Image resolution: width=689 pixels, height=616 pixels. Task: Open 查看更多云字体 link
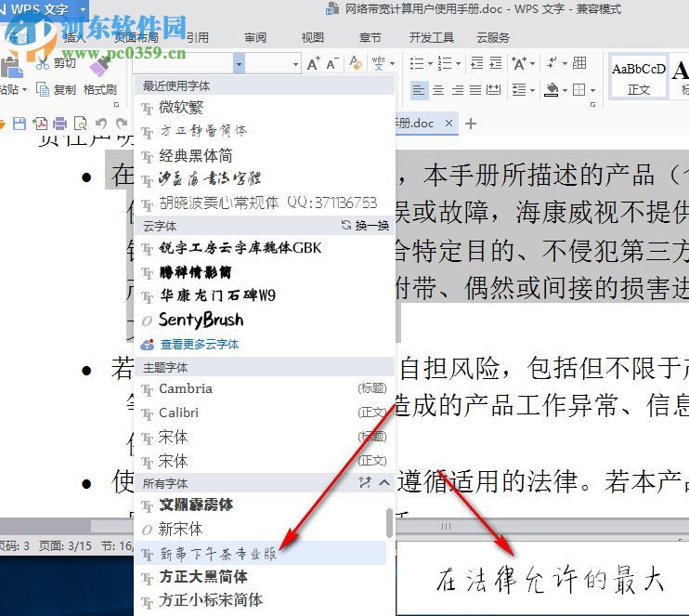coord(200,345)
